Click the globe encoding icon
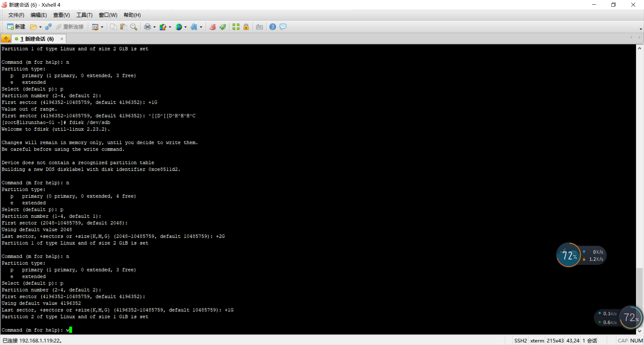The image size is (644, 345). (179, 27)
